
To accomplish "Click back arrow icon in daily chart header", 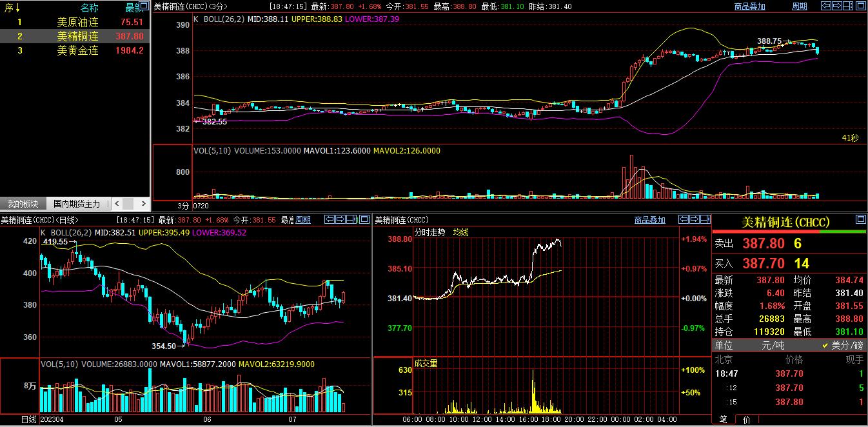I will coord(329,220).
